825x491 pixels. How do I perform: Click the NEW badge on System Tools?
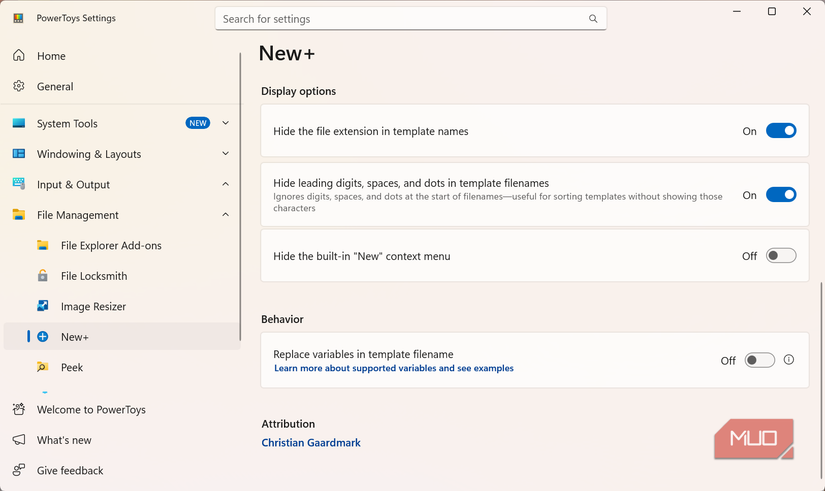(198, 123)
